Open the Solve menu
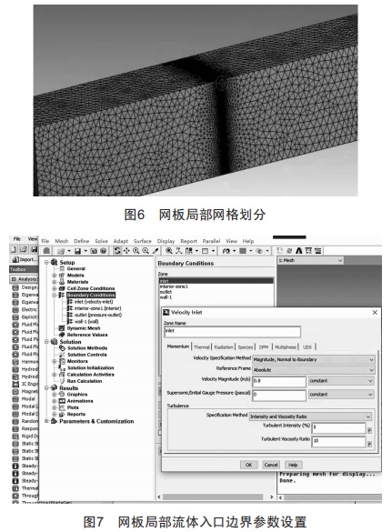 point(101,241)
